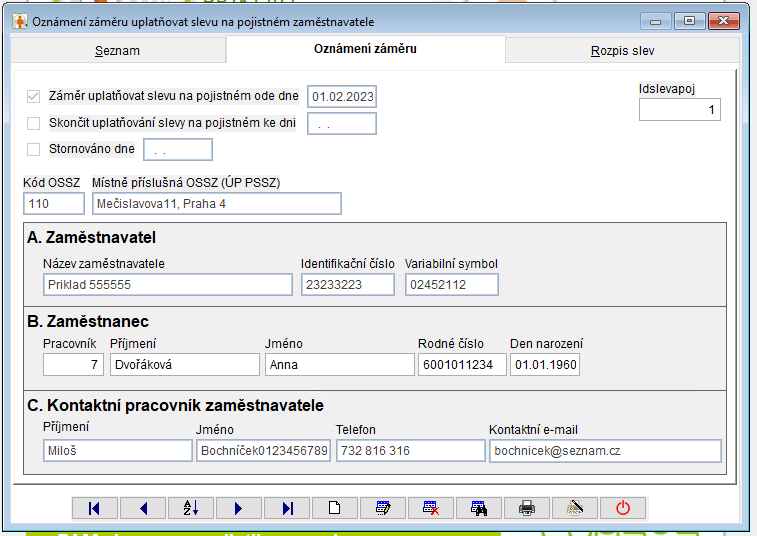
Task: Click OSSZ address field Mečislavova11
Action: point(217,203)
